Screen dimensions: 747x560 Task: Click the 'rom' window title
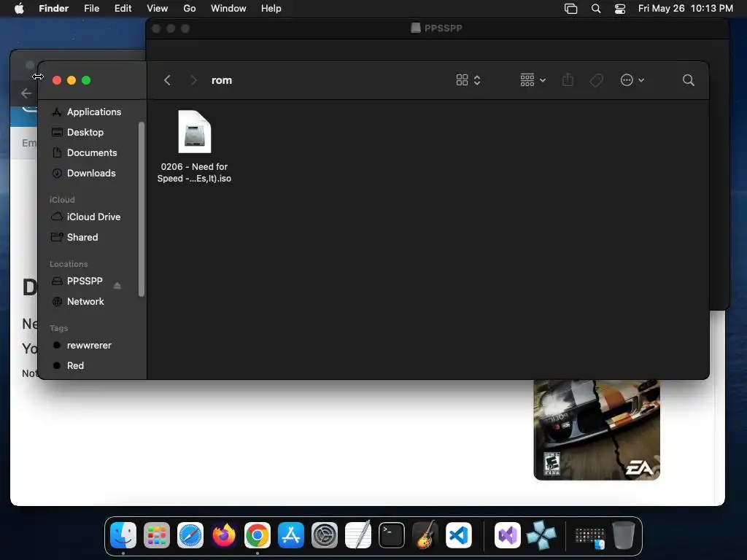coord(222,80)
